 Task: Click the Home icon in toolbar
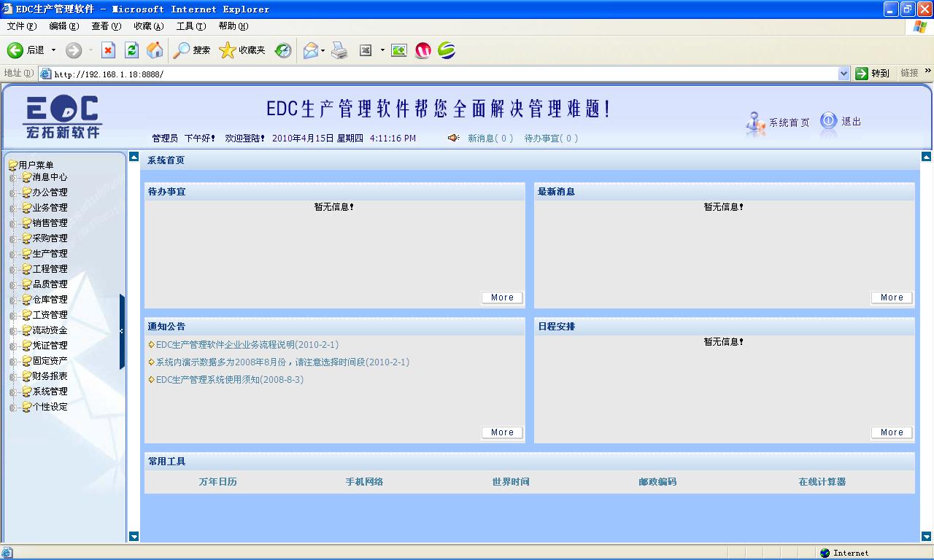154,50
